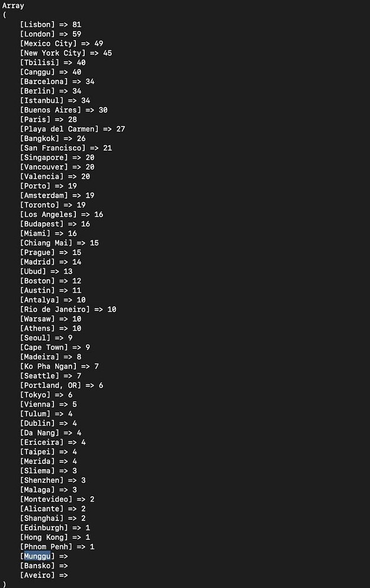The width and height of the screenshot is (370, 588).
Task: Click the Lisbon array key
Action: [x=37, y=24]
